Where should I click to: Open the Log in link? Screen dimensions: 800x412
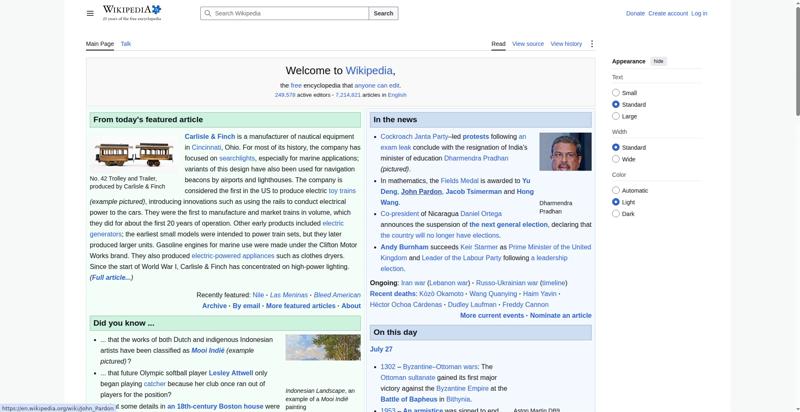pos(699,13)
